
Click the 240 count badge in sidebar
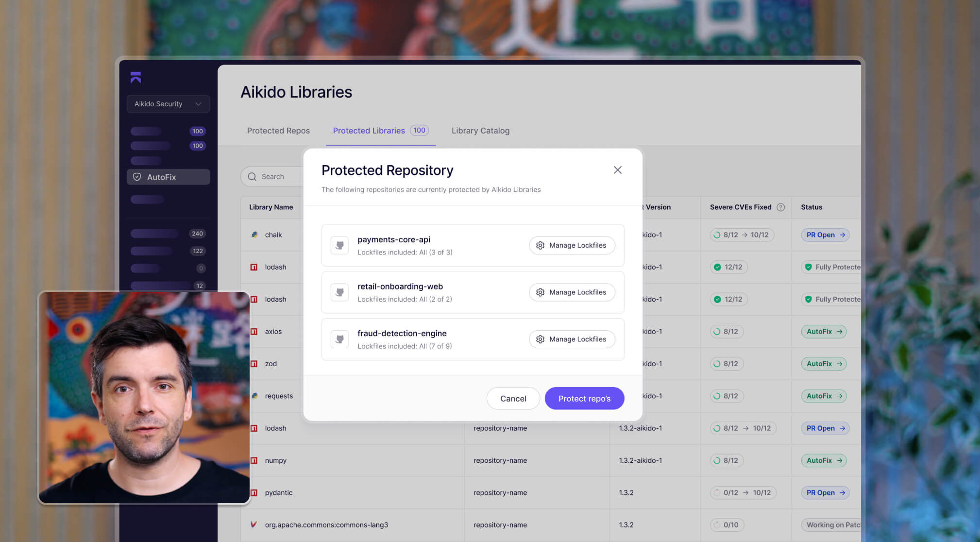point(197,234)
